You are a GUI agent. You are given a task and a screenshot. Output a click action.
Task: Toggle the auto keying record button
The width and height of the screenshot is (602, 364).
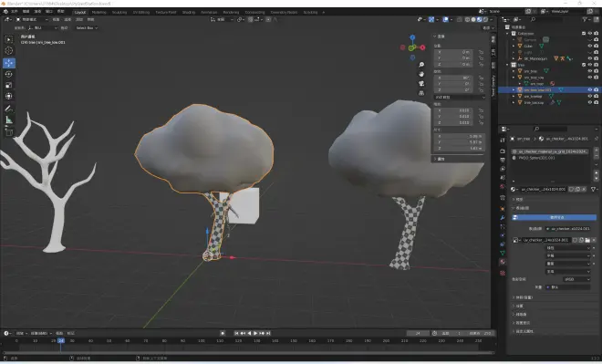(x=223, y=333)
